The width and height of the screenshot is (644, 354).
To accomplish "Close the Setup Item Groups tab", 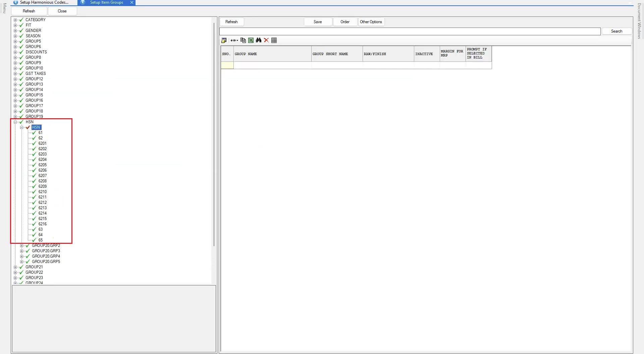I will click(x=132, y=2).
